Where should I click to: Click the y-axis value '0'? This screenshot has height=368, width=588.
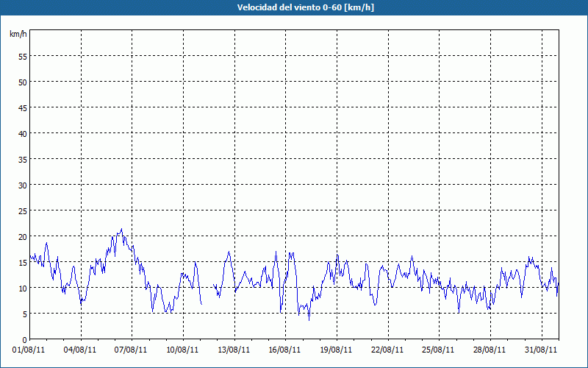pyautogui.click(x=25, y=340)
